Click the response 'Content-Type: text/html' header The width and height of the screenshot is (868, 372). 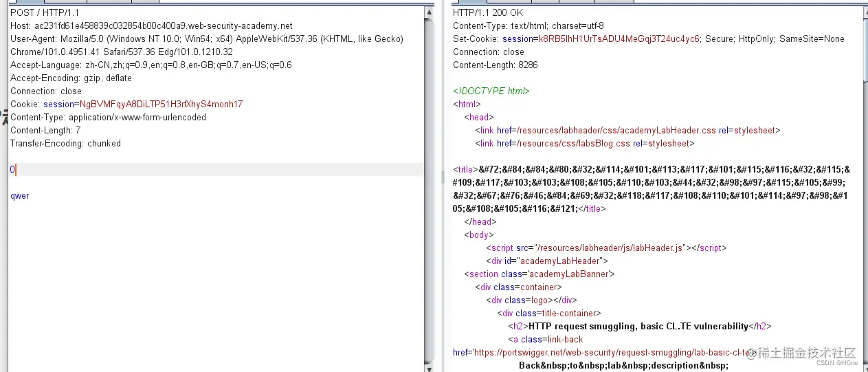pos(528,26)
